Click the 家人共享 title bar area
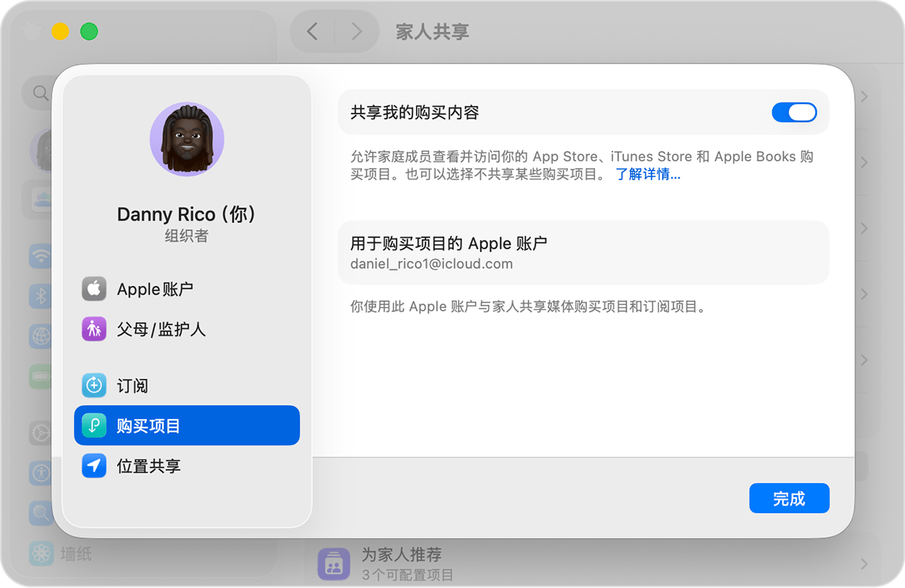905x588 pixels. click(x=431, y=32)
